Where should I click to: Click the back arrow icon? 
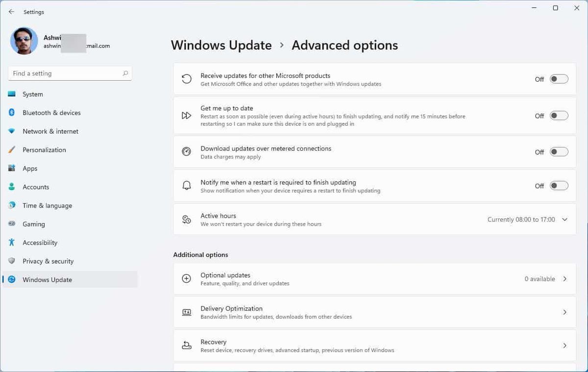12,12
